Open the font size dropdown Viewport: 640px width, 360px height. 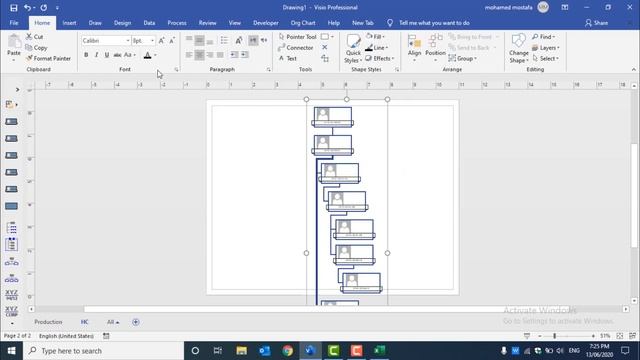152,40
